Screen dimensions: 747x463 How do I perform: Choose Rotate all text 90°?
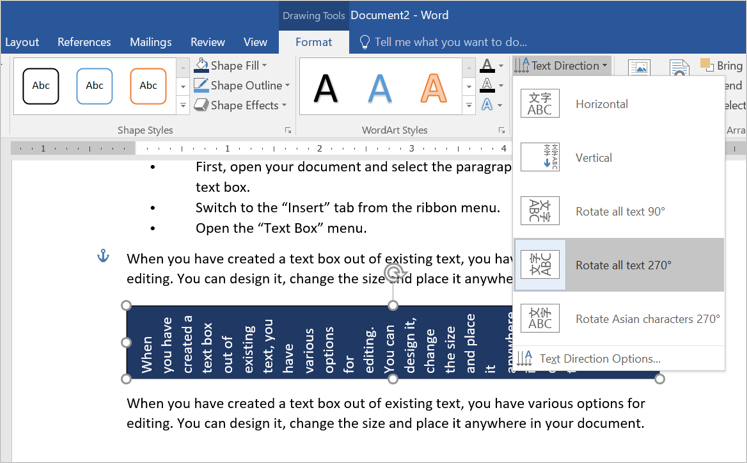(618, 212)
